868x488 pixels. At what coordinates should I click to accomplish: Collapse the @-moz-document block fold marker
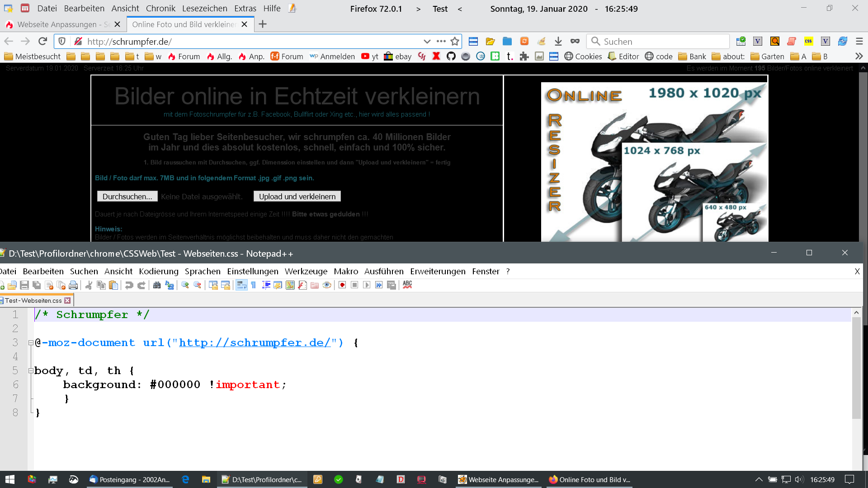[31, 343]
